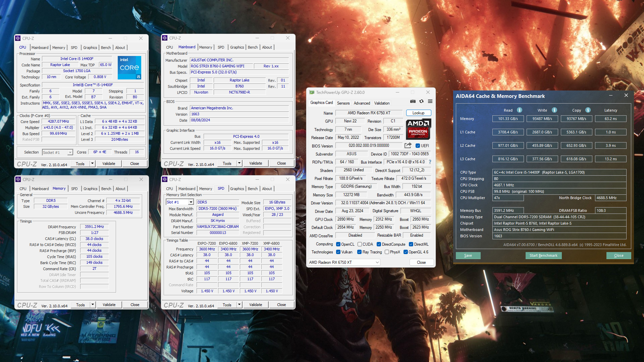
Task: Click the L3 Cache Read value 816.12 GB/s
Action: tap(508, 159)
